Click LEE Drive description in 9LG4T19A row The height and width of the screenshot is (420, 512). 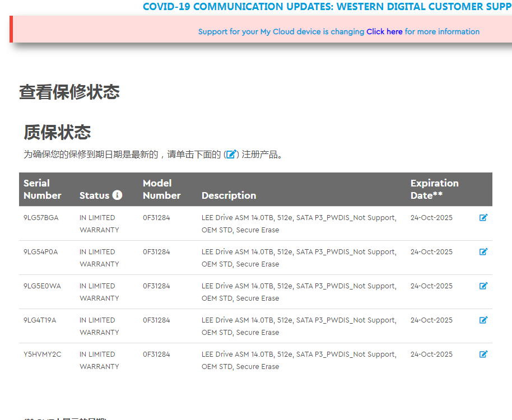pyautogui.click(x=299, y=326)
